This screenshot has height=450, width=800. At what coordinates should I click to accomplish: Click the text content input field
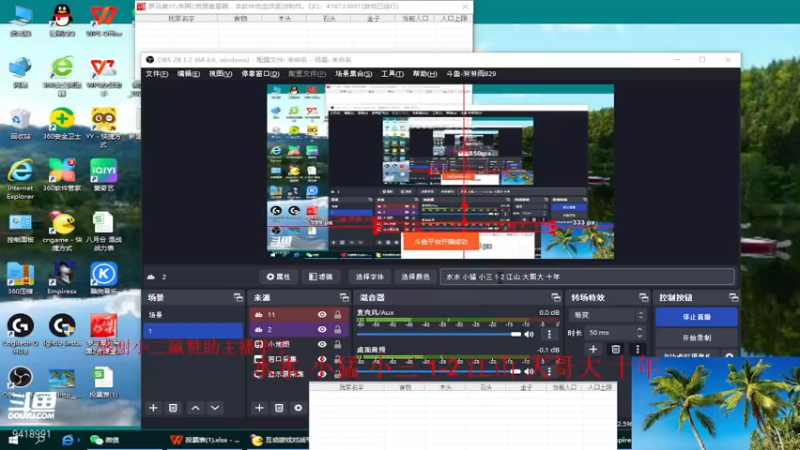pyautogui.click(x=587, y=277)
